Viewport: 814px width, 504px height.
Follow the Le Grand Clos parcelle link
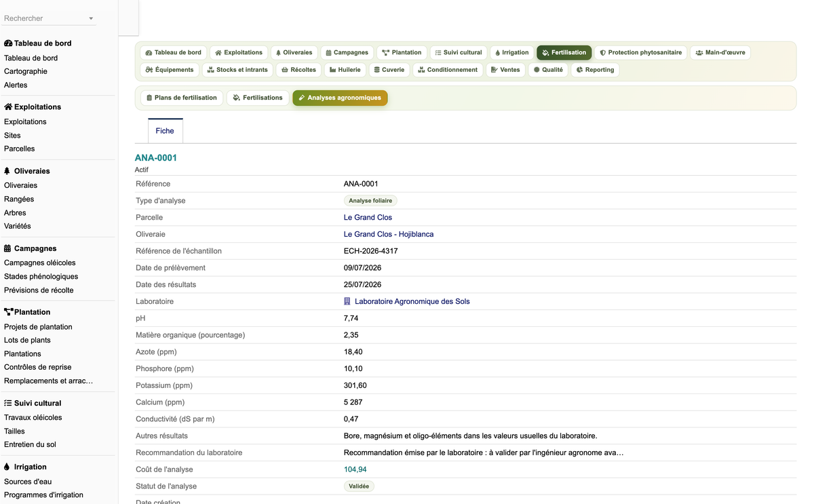(368, 217)
